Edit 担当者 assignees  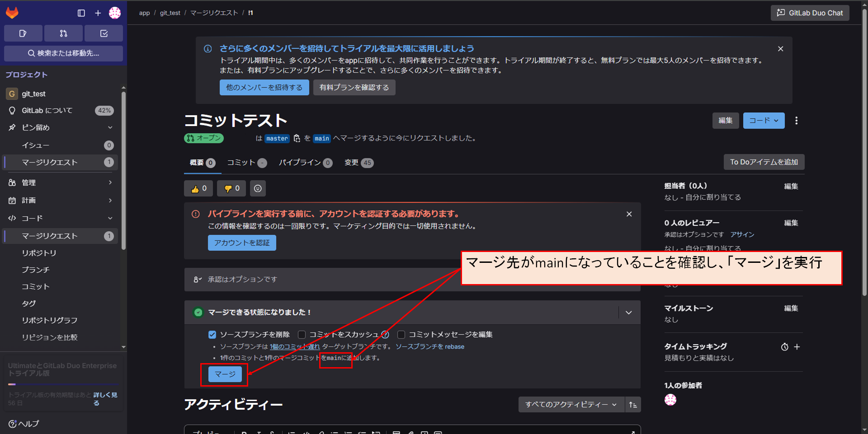[791, 186]
